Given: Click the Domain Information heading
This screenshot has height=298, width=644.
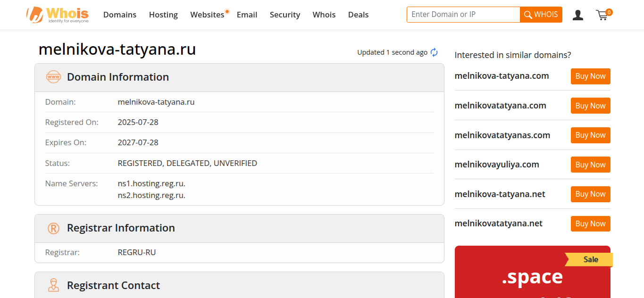Looking at the screenshot, I should 118,77.
